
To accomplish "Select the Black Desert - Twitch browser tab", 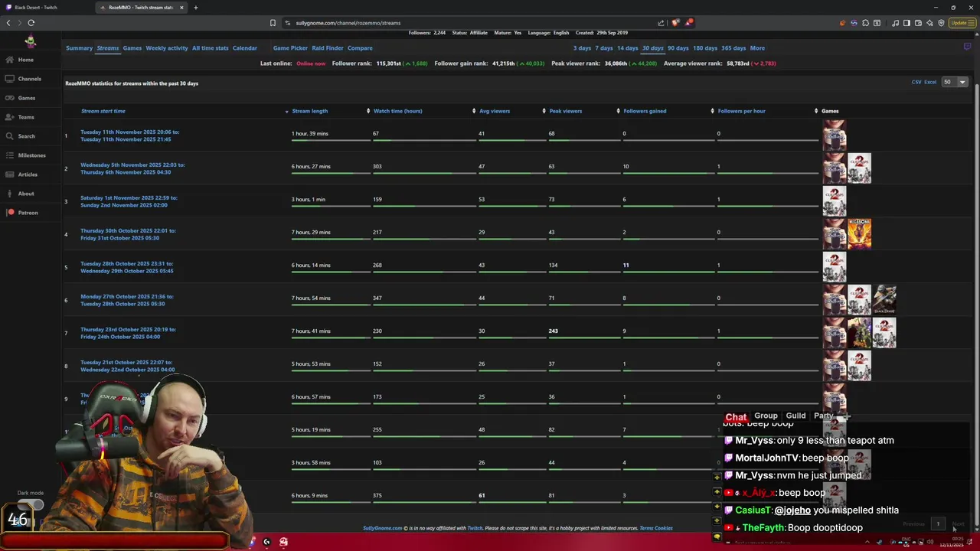I will click(46, 8).
